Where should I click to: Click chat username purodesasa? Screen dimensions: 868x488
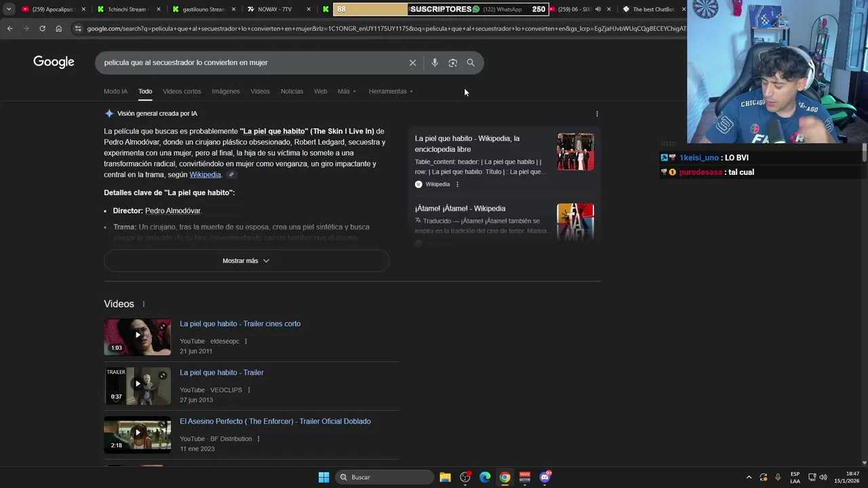point(701,172)
